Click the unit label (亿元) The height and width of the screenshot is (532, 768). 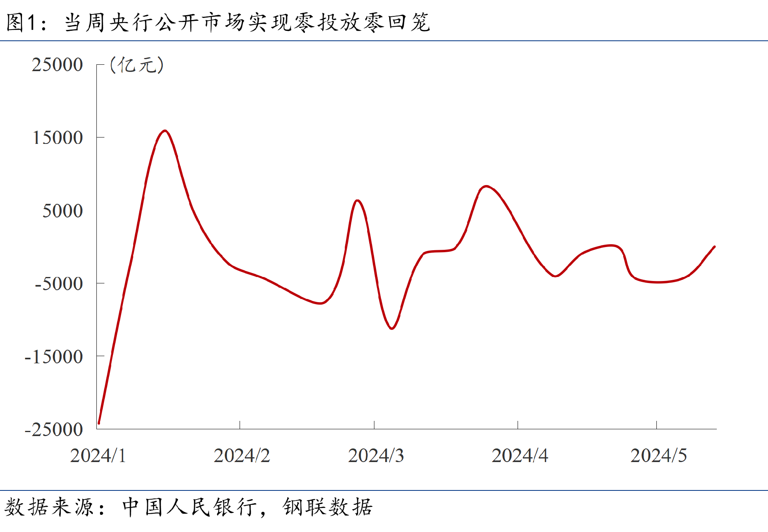coord(137,65)
